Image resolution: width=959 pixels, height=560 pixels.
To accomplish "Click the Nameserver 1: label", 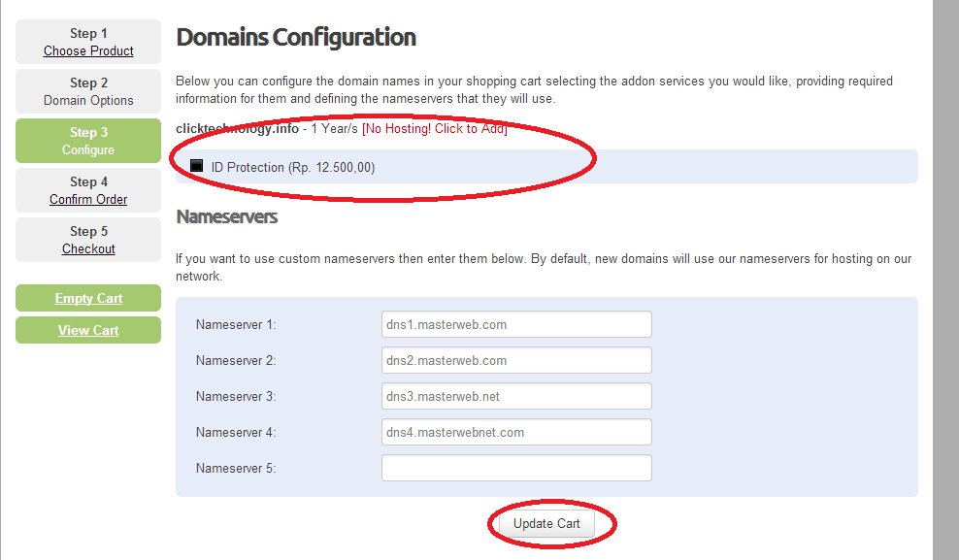I will pos(236,324).
